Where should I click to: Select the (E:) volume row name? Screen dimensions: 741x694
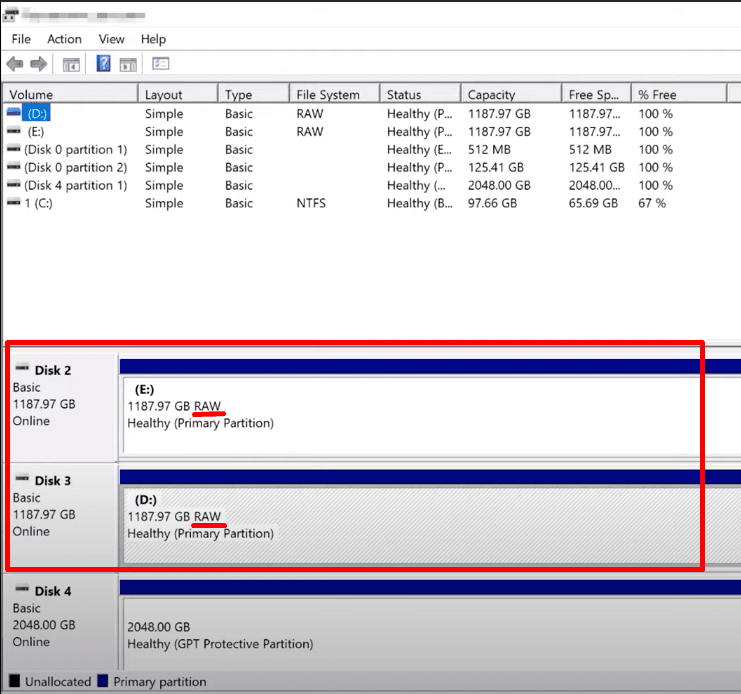[35, 131]
